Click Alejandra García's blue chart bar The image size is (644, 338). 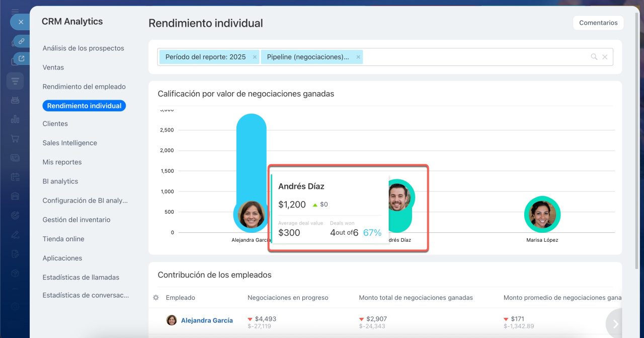click(x=251, y=151)
